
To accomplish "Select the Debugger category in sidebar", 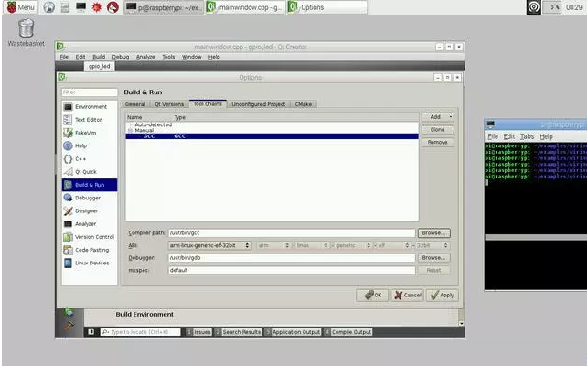I will (x=88, y=198).
